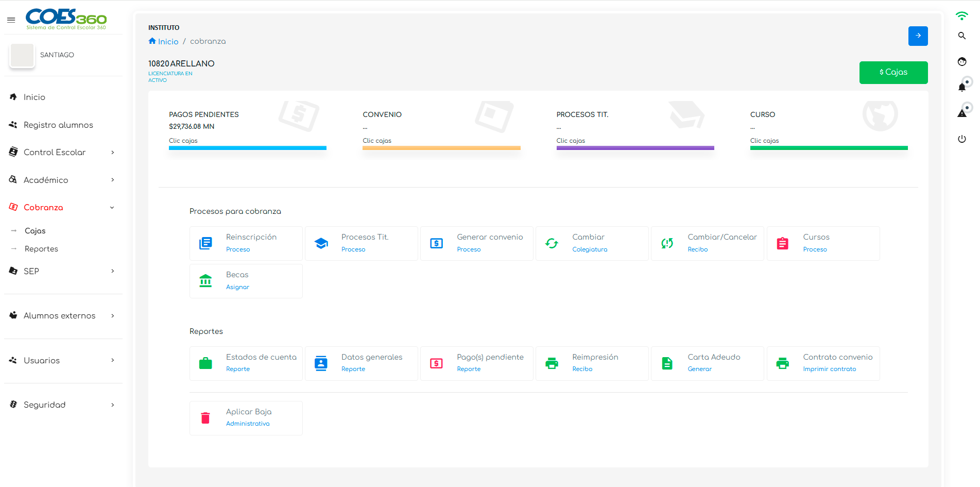This screenshot has height=487, width=980.
Task: Open the warning alerts triangle icon
Action: click(961, 113)
